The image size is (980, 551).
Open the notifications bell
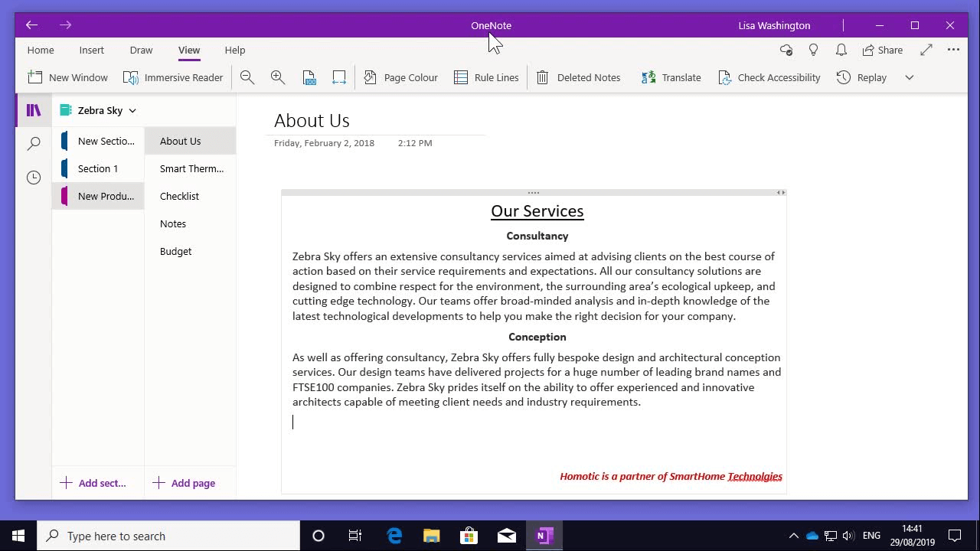tap(841, 50)
